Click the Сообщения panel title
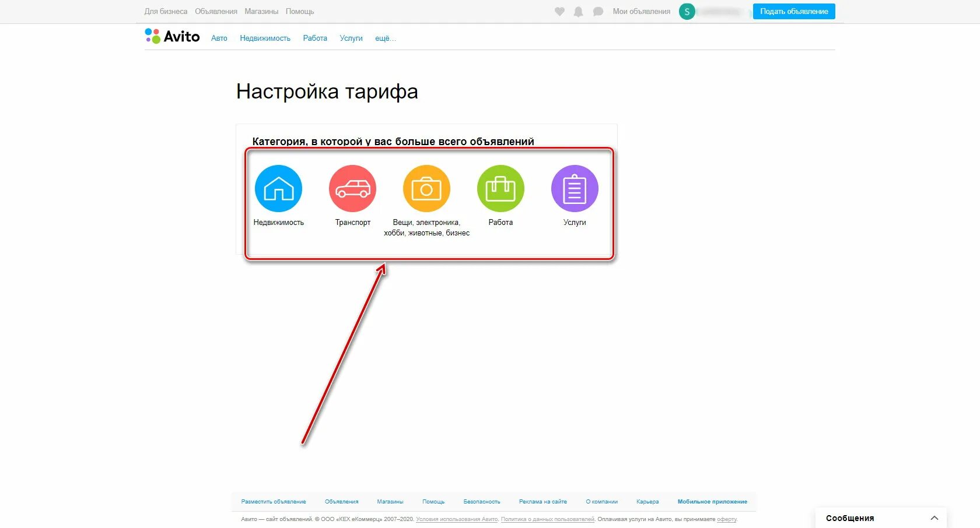Screen dimensions: 980x528 [850, 518]
